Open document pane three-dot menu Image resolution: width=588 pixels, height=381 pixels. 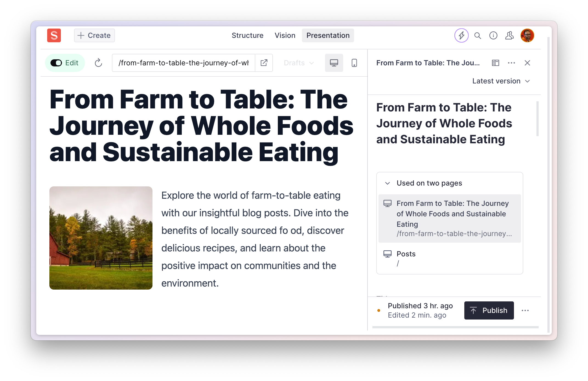click(511, 63)
